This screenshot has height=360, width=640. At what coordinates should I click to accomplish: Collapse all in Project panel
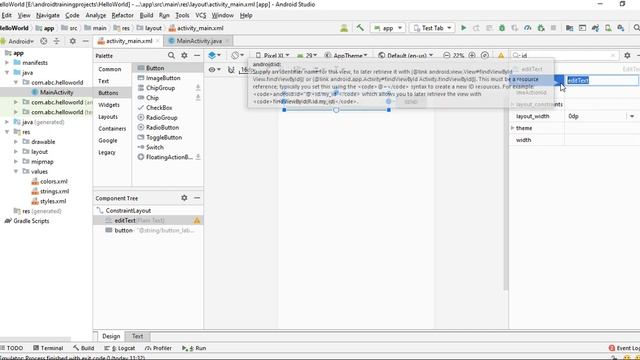(56, 41)
